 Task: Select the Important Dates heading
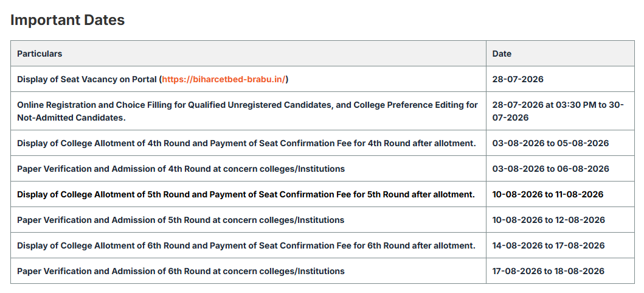pos(68,19)
